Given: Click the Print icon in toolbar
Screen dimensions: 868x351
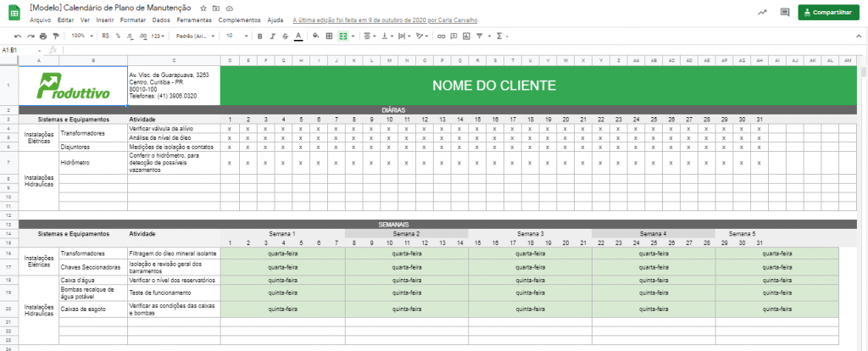Looking at the screenshot, I should [x=43, y=36].
